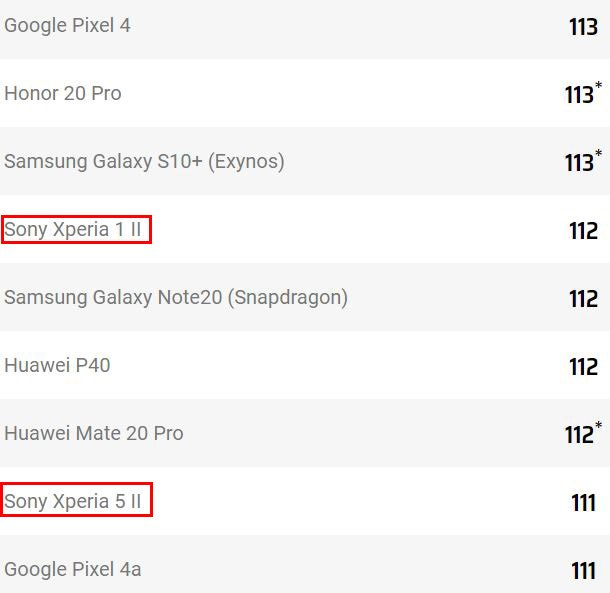
Task: Open the Sony Xperia 1 II entry
Action: pyautogui.click(x=76, y=230)
